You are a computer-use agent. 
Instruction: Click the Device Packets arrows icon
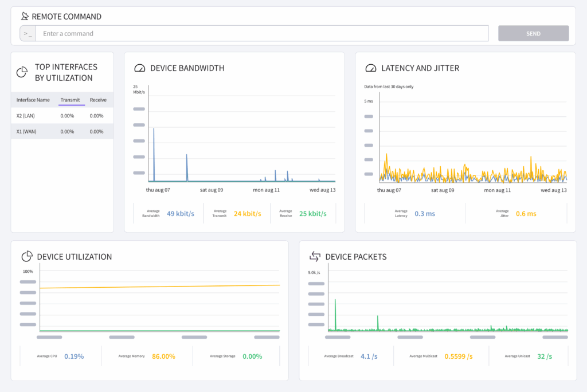click(315, 257)
